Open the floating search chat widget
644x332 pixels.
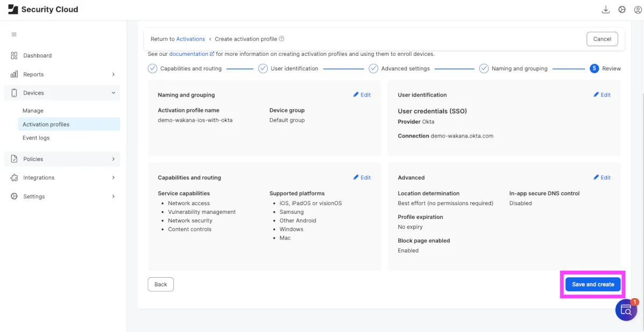pyautogui.click(x=626, y=310)
